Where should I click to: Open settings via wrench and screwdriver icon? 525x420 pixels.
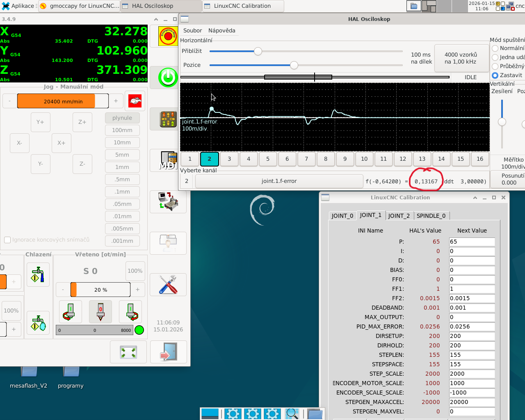(168, 284)
